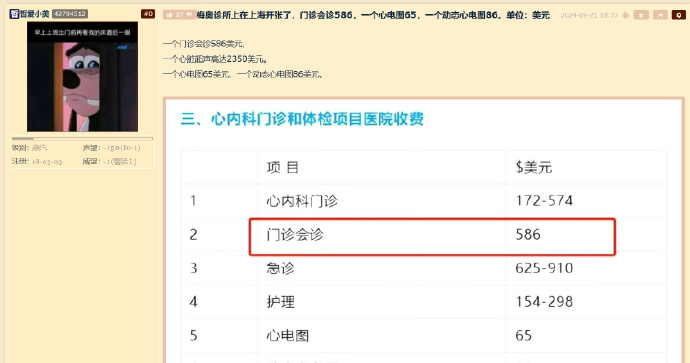Click the Android device icon beside the timestamp

(x=625, y=15)
